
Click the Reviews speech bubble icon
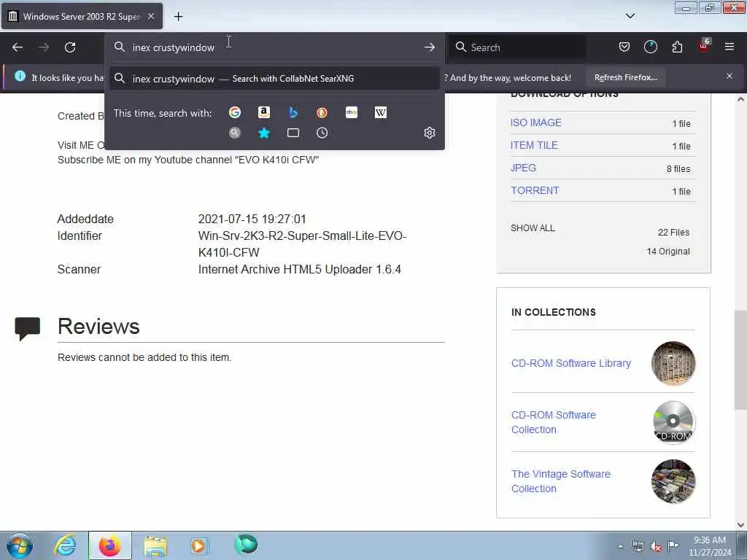click(27, 328)
